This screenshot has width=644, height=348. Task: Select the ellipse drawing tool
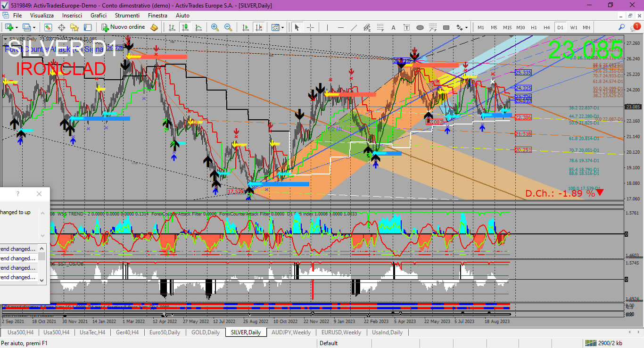420,27
